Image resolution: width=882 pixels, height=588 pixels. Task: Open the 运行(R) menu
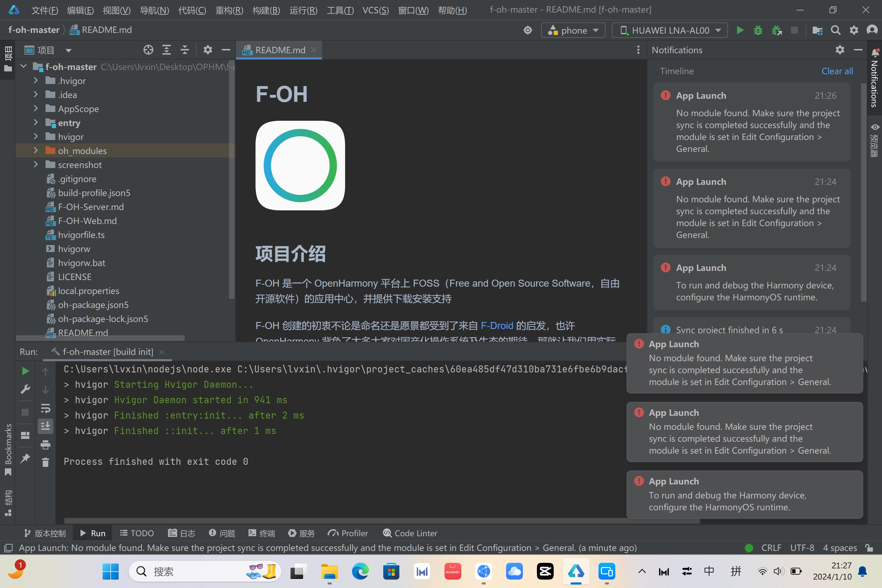303,10
